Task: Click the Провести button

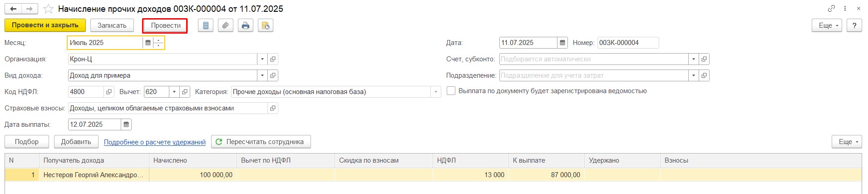Action: tap(165, 26)
